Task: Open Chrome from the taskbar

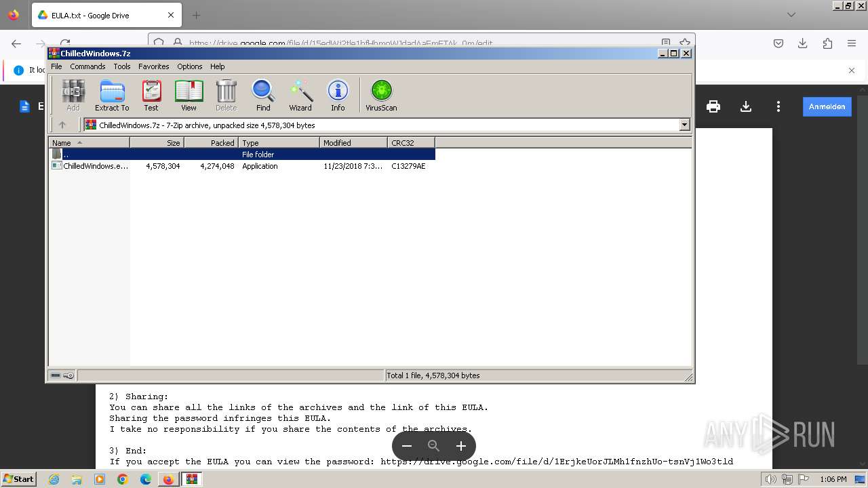Action: (x=123, y=479)
